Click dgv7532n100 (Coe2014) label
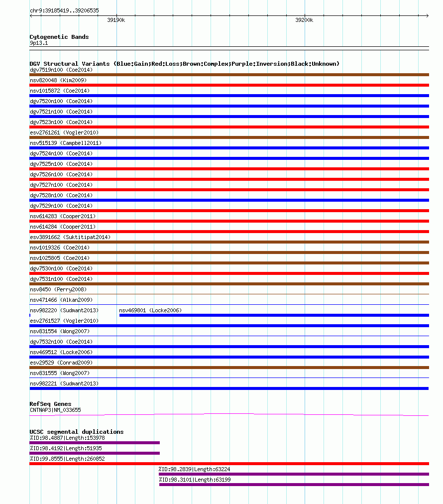Screen dimensions: 443x504 (x=61, y=342)
